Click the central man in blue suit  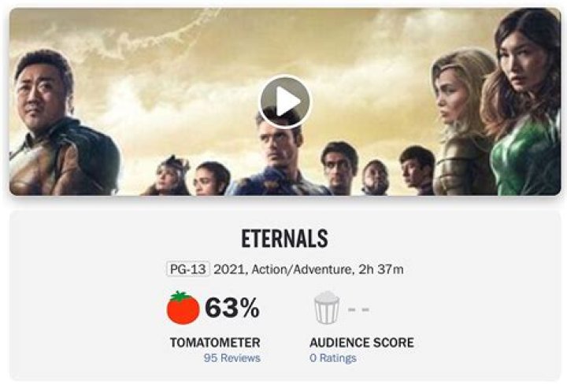[276, 157]
